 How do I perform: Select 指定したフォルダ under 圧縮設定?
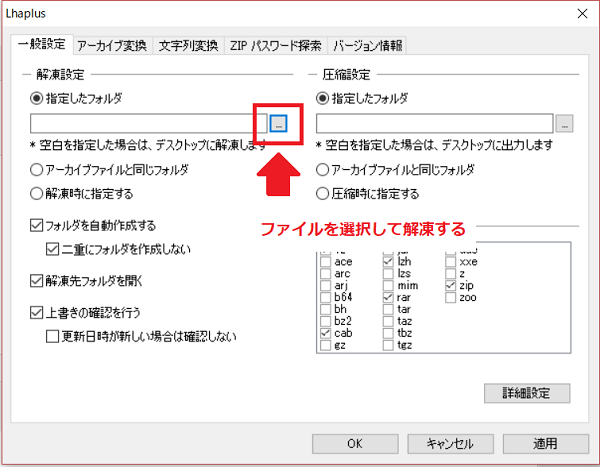[x=362, y=98]
